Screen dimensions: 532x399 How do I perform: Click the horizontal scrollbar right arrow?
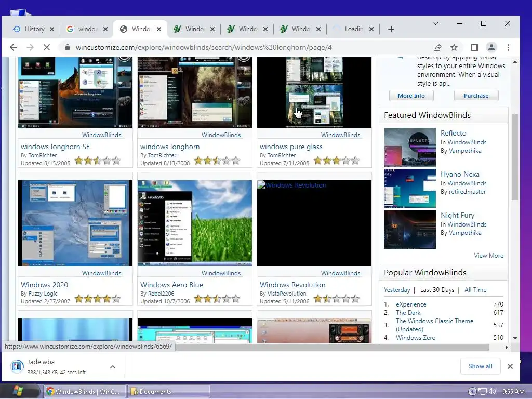tap(506, 347)
